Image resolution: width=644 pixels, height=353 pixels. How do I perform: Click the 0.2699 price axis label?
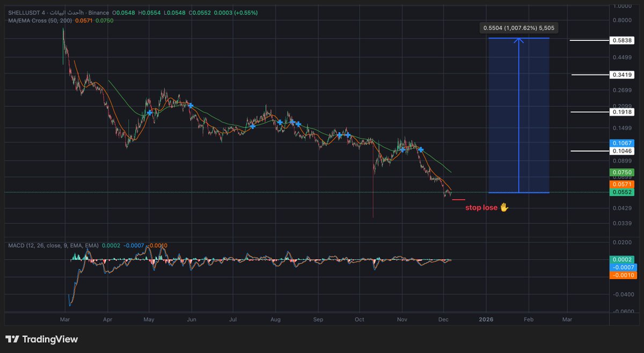[x=622, y=90]
